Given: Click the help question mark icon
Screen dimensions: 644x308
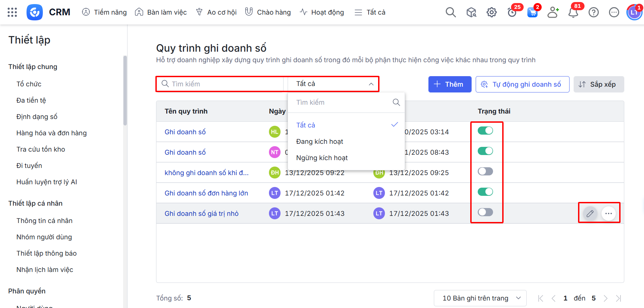Looking at the screenshot, I should coord(594,13).
